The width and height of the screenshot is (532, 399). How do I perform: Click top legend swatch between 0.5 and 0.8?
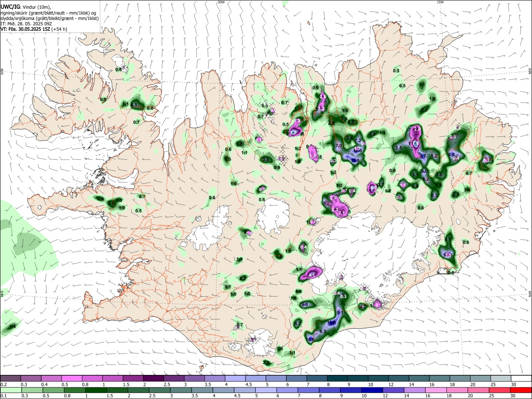(71, 378)
